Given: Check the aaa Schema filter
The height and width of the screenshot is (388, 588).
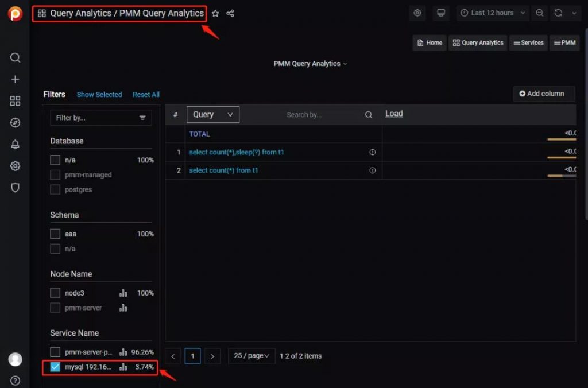Looking at the screenshot, I should tap(55, 234).
